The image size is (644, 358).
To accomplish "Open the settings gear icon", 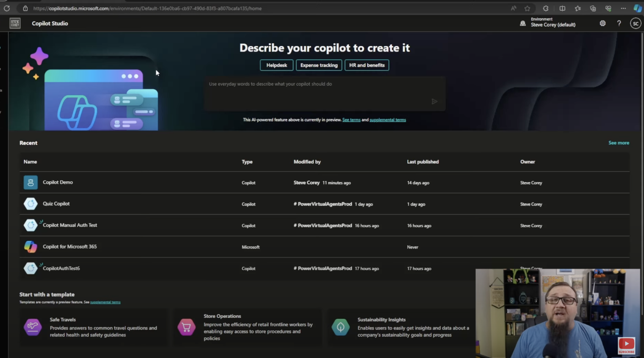I will coord(602,23).
